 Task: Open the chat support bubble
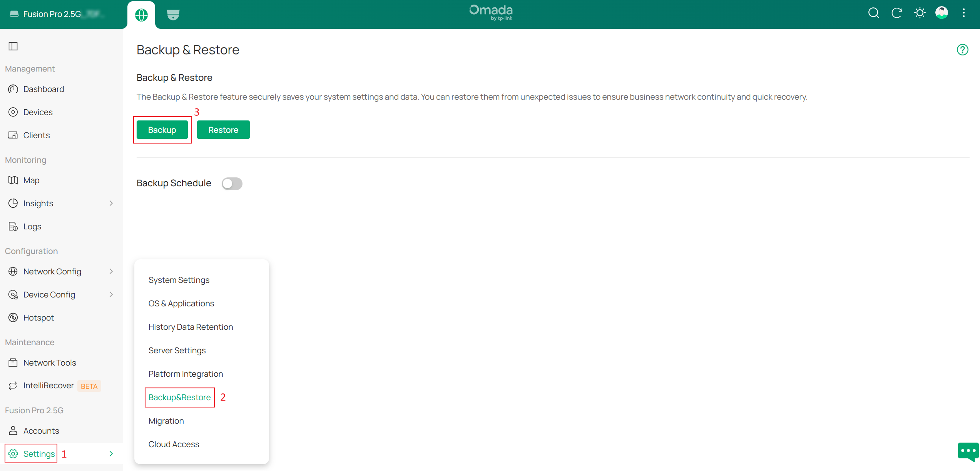click(x=968, y=452)
